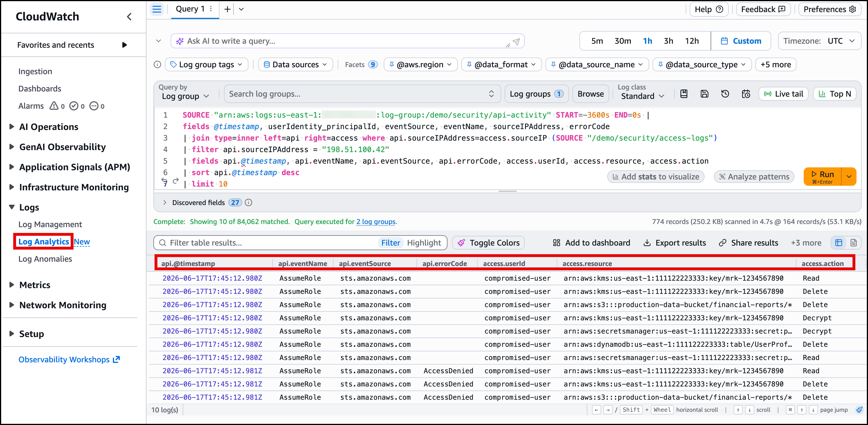Show the +3 more actions

[806, 242]
